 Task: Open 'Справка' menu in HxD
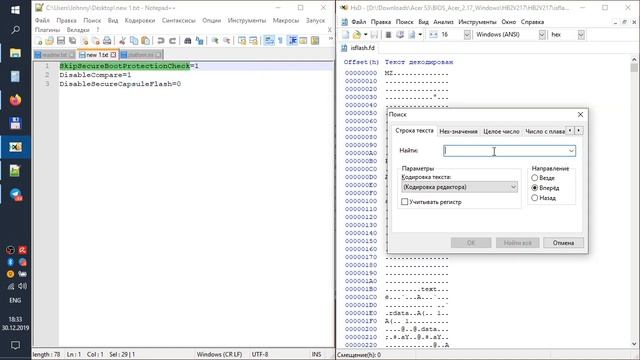coord(532,22)
